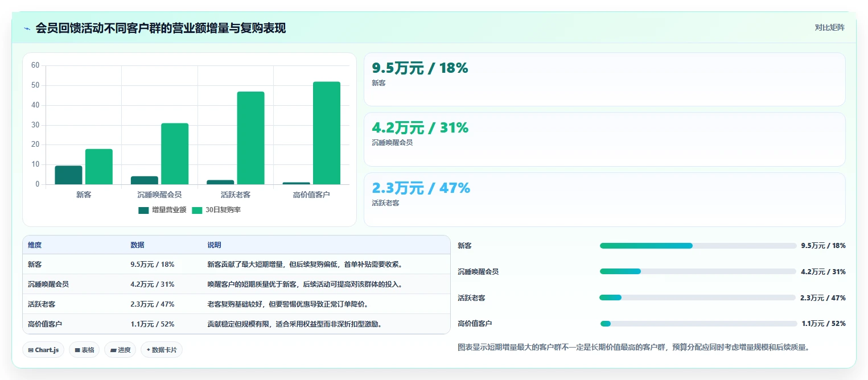The height and width of the screenshot is (380, 868).
Task: Click the 沉睡唤醒会员 x-axis label
Action: 159,195
